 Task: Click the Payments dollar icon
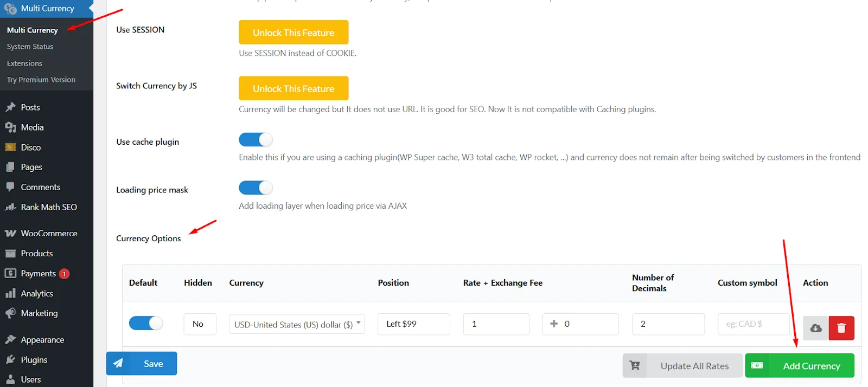[10, 273]
